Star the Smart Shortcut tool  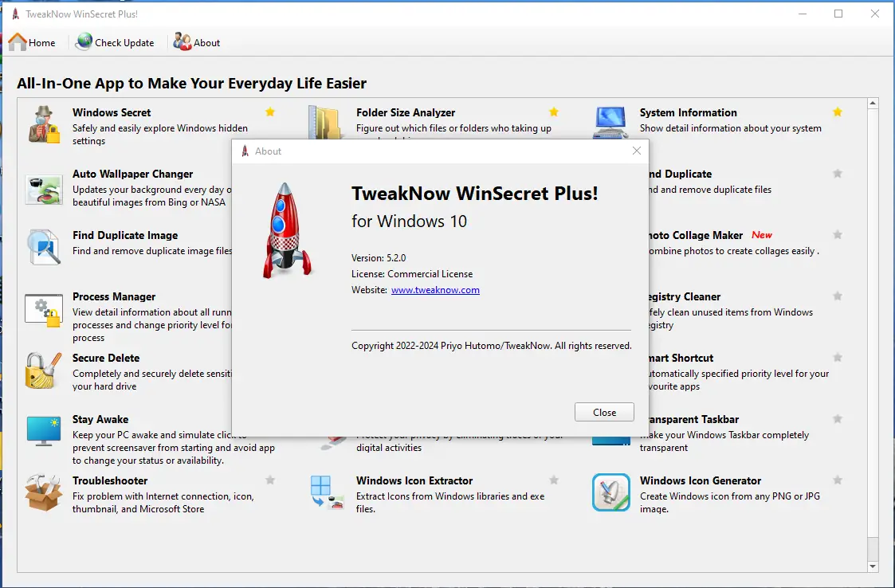[838, 358]
